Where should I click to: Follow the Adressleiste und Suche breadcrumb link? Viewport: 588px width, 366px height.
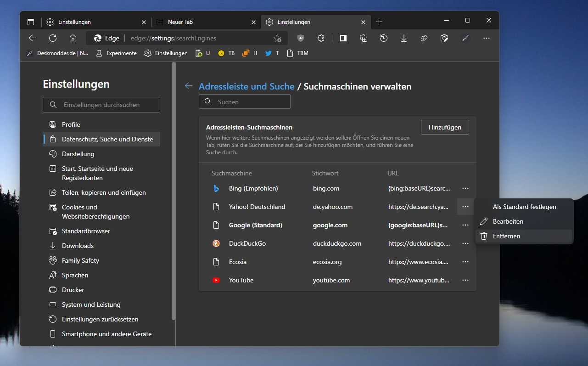click(246, 86)
